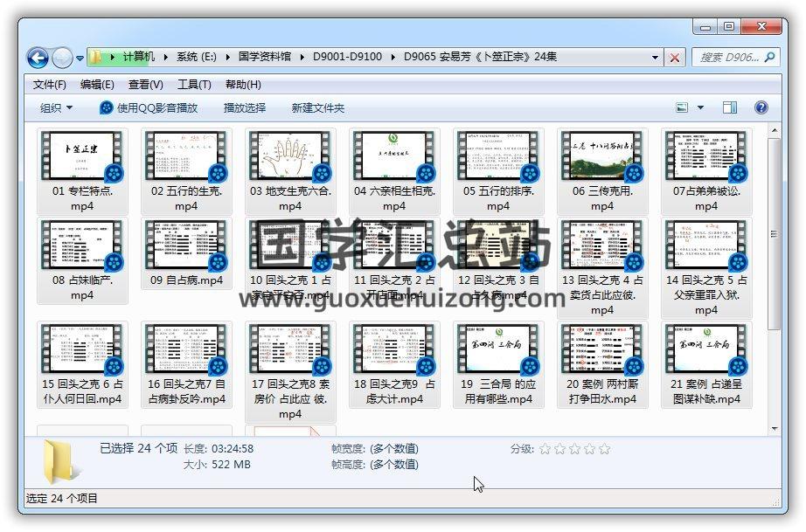
Task: Click the 新建文件夹 button
Action: click(x=317, y=107)
